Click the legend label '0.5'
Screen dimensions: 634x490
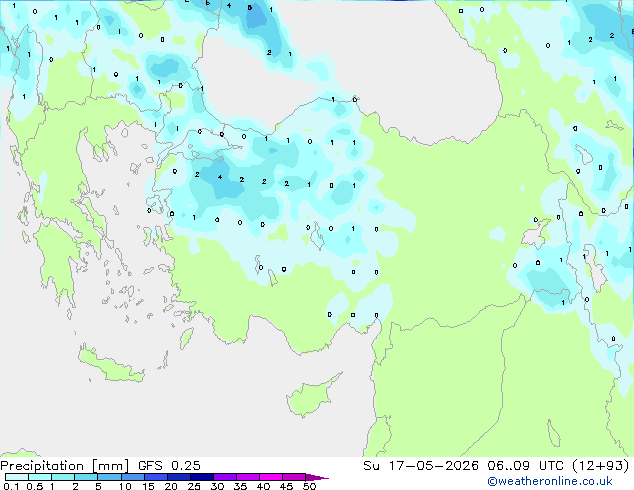(x=35, y=486)
